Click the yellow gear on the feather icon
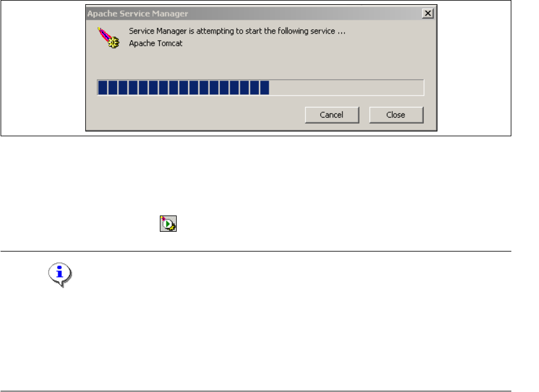Image resolution: width=539 pixels, height=392 pixels. (x=114, y=43)
